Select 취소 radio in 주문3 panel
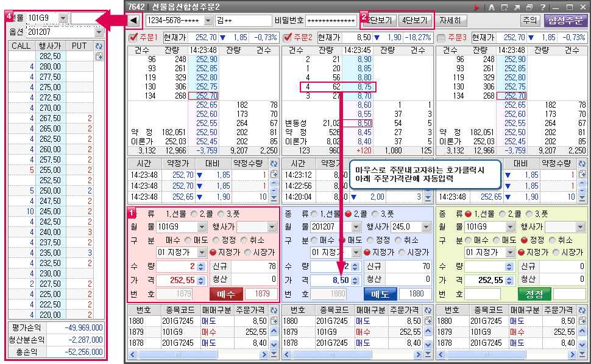 tap(553, 240)
